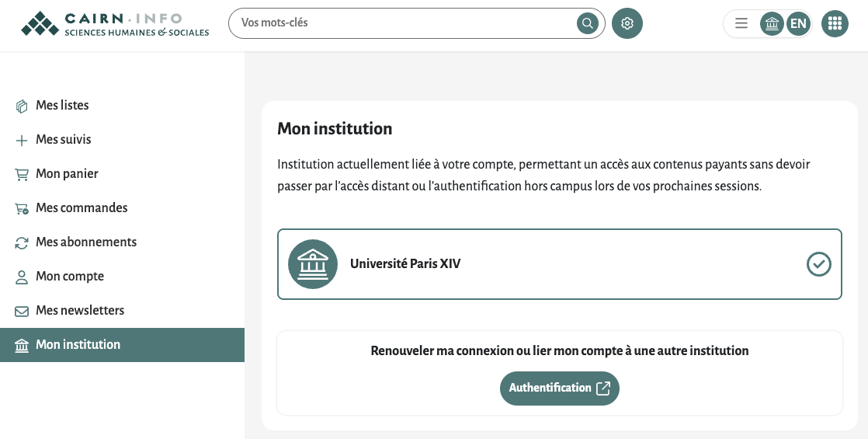This screenshot has width=868, height=439.
Task: Go to Mes suivis
Action: (x=122, y=140)
